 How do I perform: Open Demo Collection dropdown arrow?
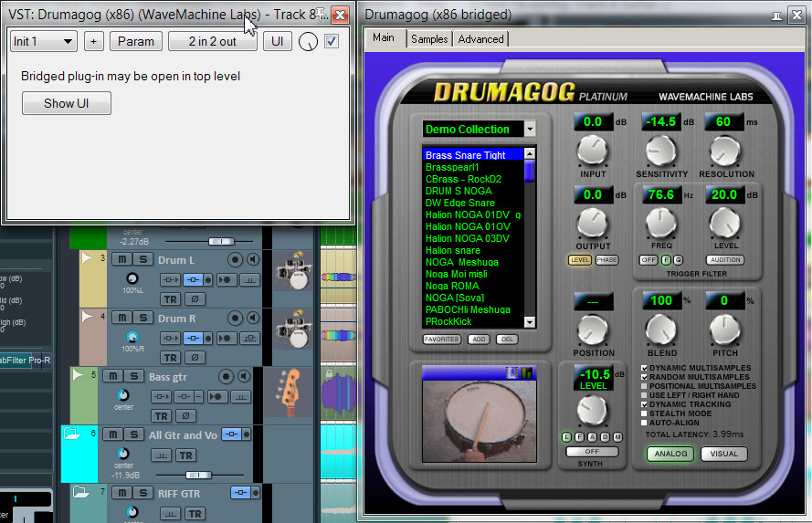pos(529,129)
